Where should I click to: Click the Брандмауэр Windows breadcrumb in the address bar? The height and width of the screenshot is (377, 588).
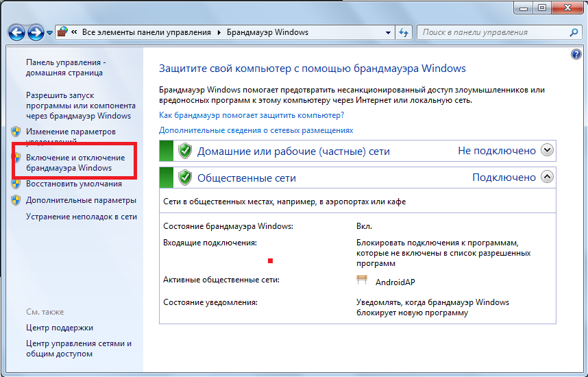(x=268, y=32)
